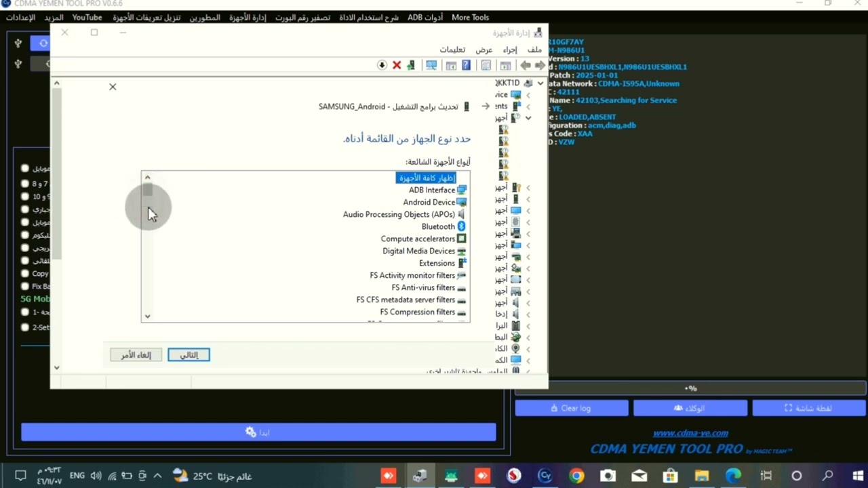Open the Camera app from the taskbar
The height and width of the screenshot is (488, 868).
pyautogui.click(x=608, y=476)
